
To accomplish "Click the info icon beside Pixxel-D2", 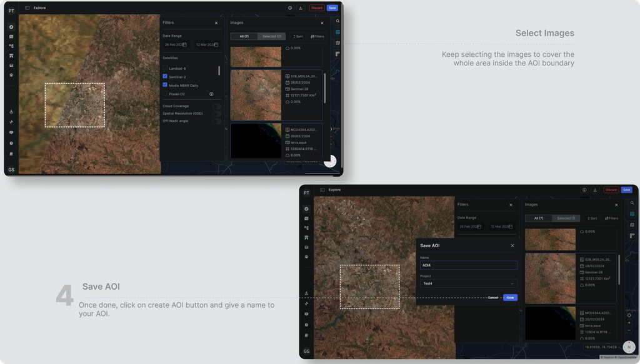I will coord(211,94).
